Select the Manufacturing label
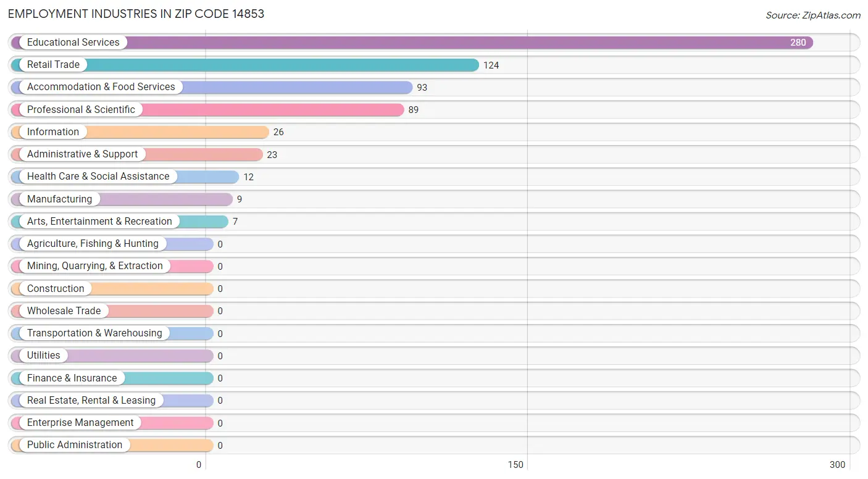 [59, 199]
